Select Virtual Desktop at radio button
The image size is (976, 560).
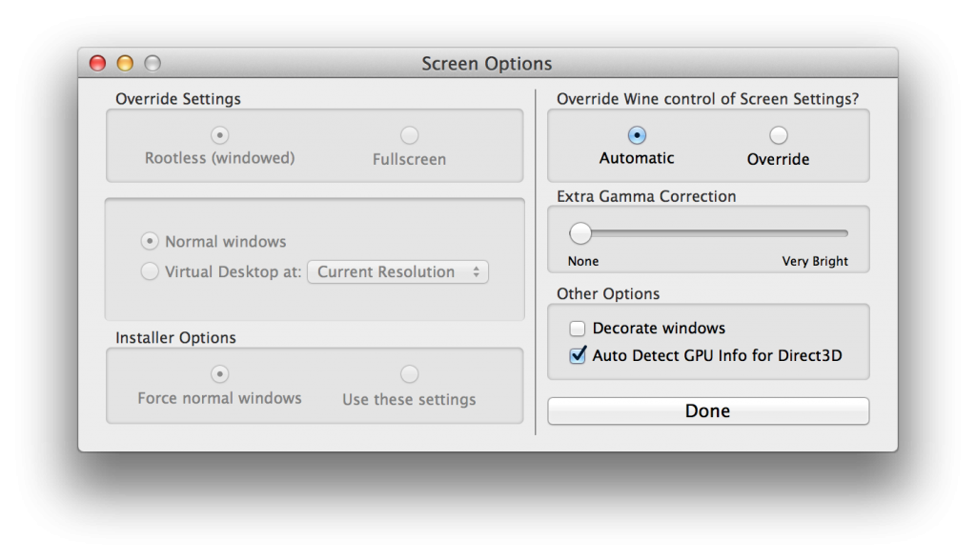coord(151,272)
